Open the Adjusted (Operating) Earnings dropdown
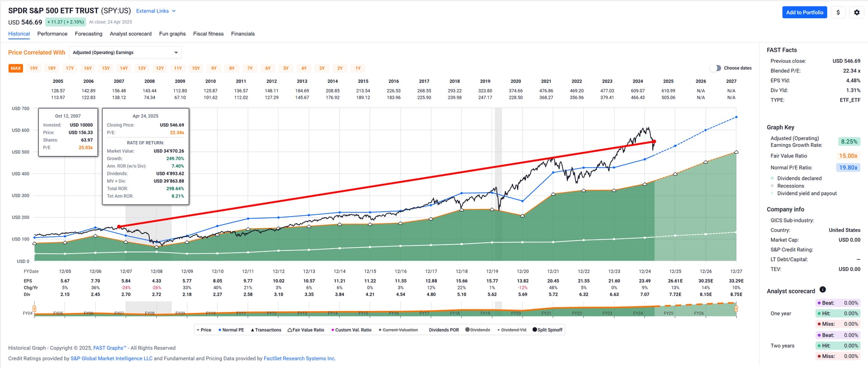 (125, 52)
